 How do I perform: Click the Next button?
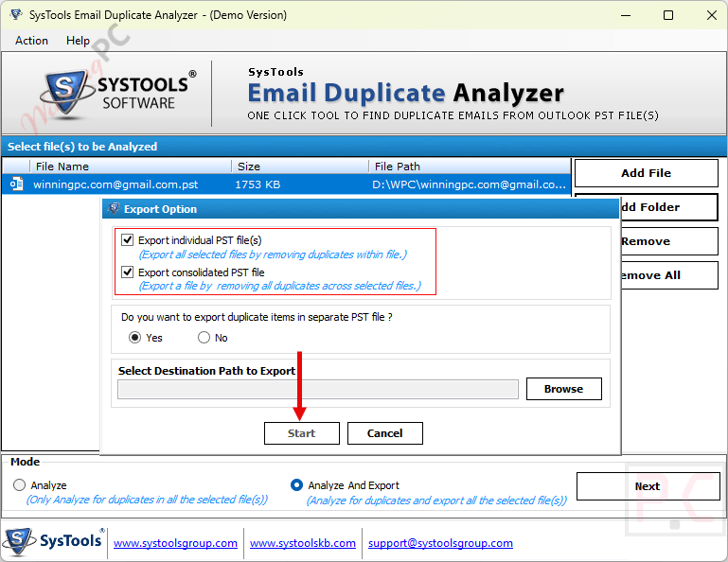click(x=648, y=486)
